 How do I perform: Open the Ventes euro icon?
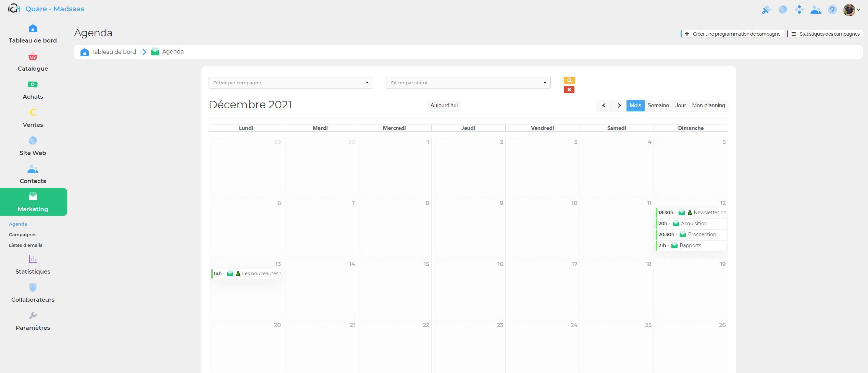[x=33, y=112]
